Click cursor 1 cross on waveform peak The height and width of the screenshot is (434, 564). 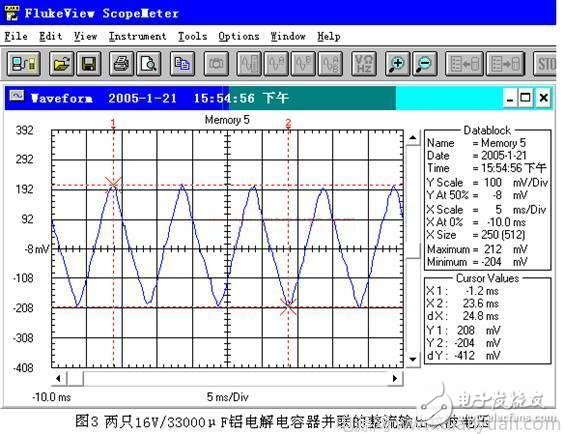(113, 184)
